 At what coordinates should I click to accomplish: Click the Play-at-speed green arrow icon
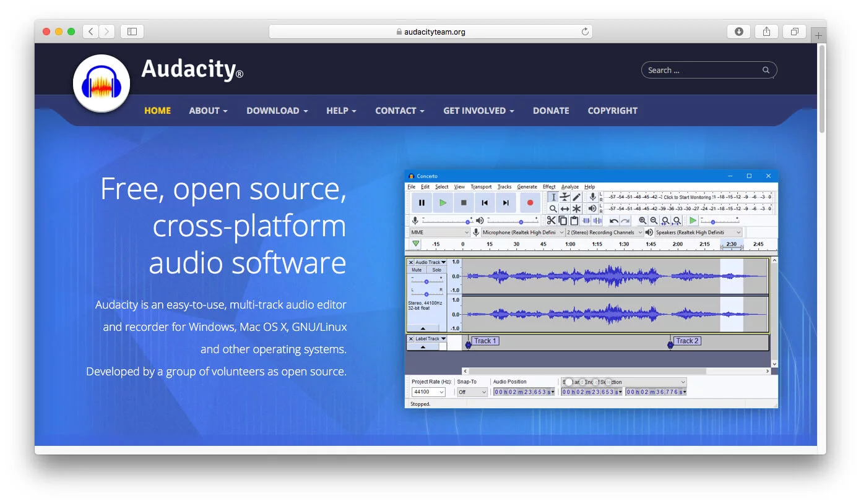click(x=693, y=220)
